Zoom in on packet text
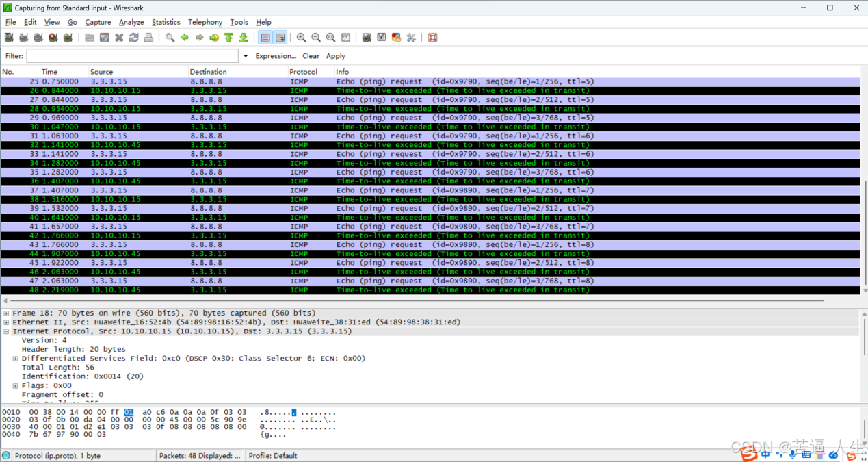Image resolution: width=868 pixels, height=462 pixels. pyautogui.click(x=301, y=38)
